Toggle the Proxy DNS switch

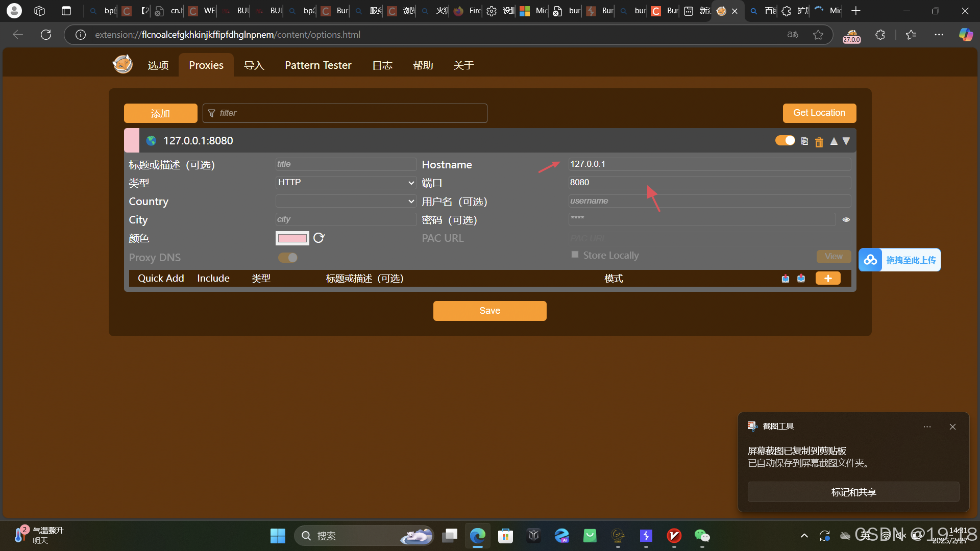[288, 258]
